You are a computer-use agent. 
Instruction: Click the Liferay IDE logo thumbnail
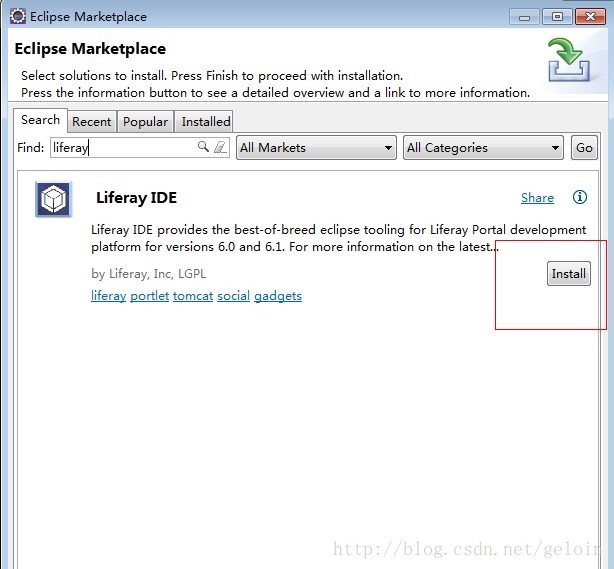(53, 199)
